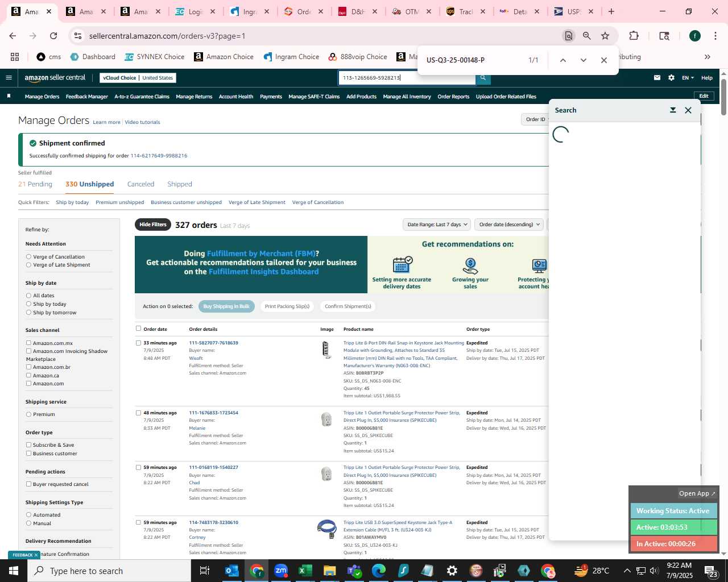Viewport: 728px width, 582px height.
Task: Open Chrome three-dot menu
Action: 715,36
